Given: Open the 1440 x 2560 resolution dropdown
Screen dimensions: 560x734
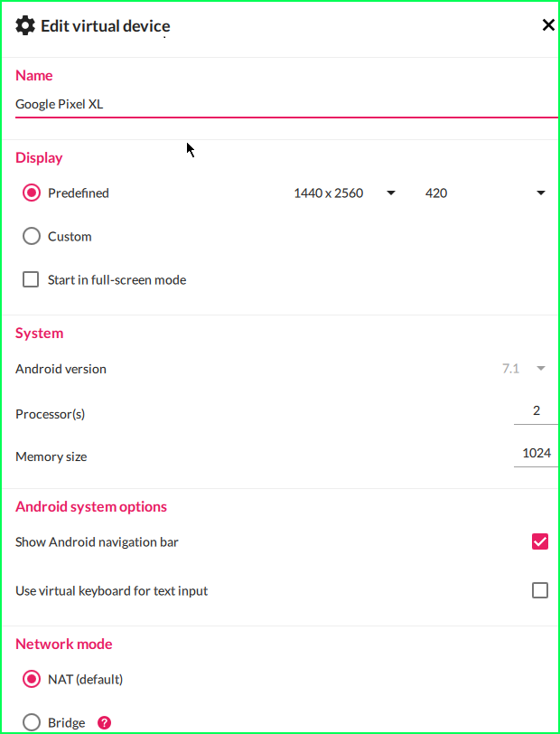Looking at the screenshot, I should click(344, 193).
